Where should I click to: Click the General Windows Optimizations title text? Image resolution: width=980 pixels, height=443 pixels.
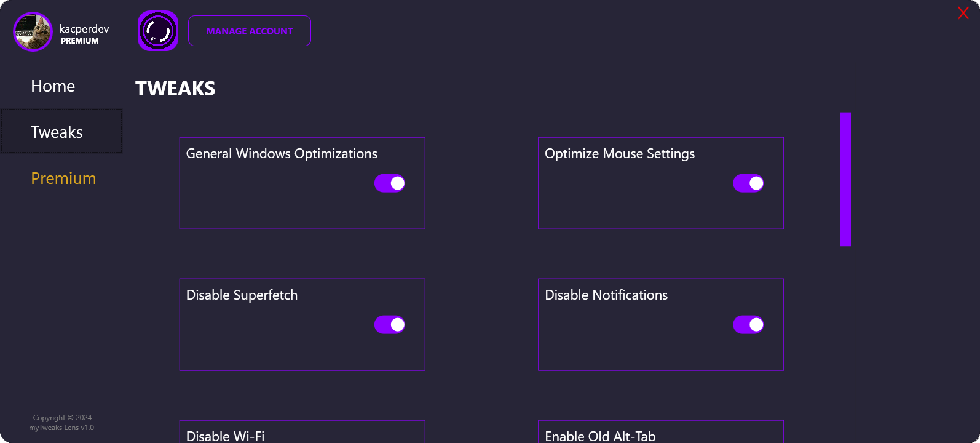pyautogui.click(x=282, y=154)
